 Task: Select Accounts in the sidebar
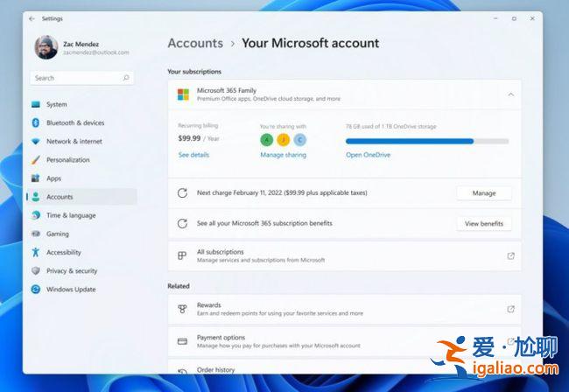82,197
